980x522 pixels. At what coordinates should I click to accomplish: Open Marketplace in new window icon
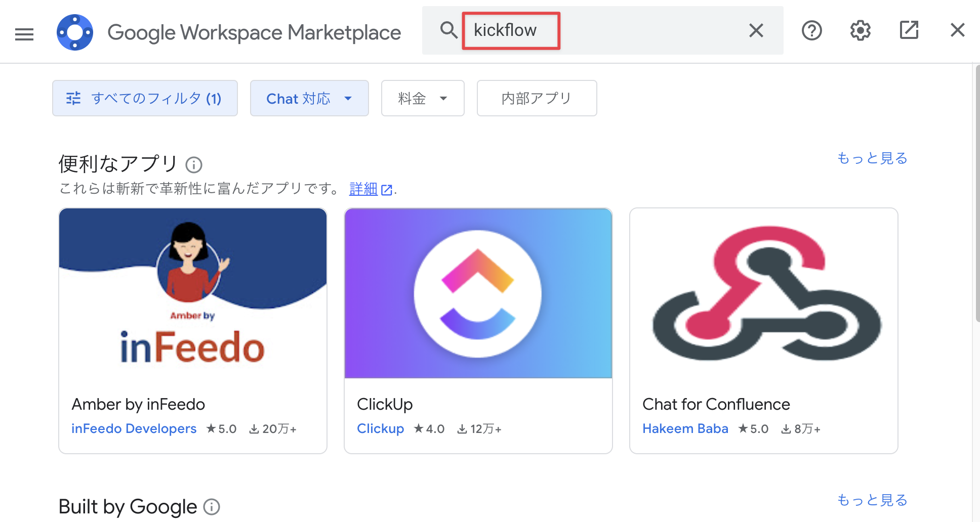(x=909, y=30)
